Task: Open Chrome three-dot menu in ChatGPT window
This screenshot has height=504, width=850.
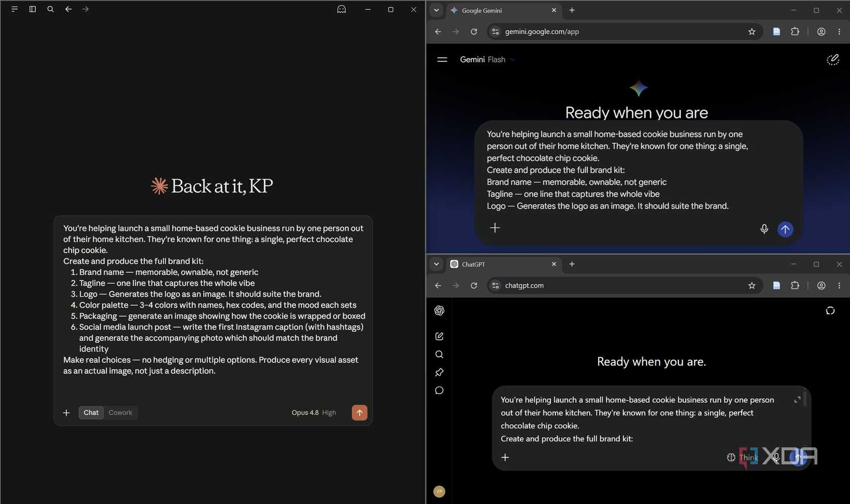Action: point(839,285)
